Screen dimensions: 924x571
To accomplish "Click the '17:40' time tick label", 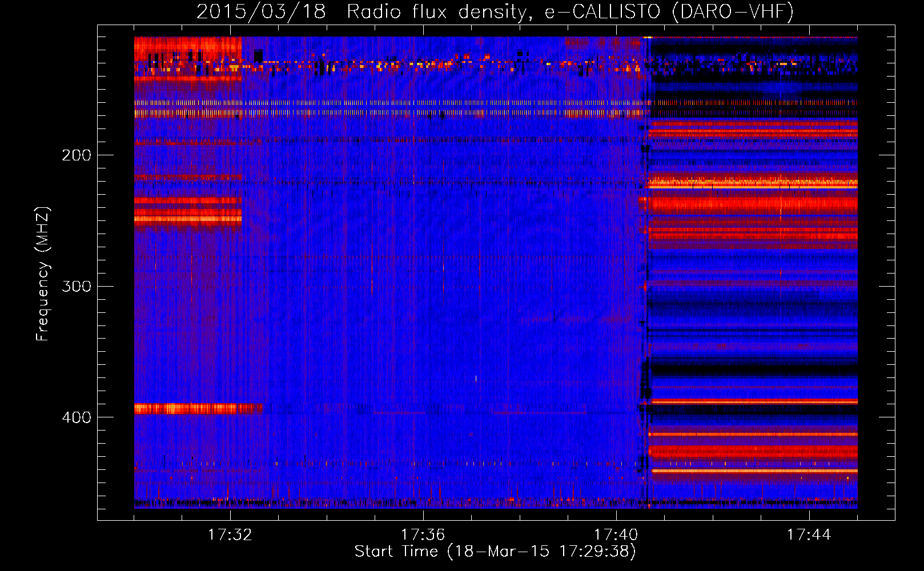I will pyautogui.click(x=616, y=535).
